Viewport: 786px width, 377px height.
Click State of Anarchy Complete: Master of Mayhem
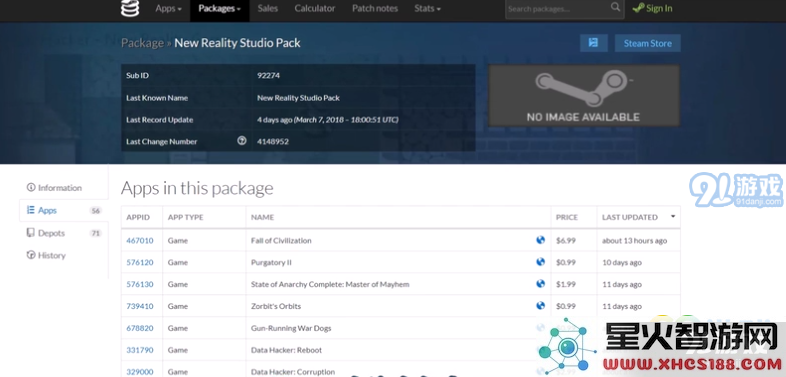point(330,284)
